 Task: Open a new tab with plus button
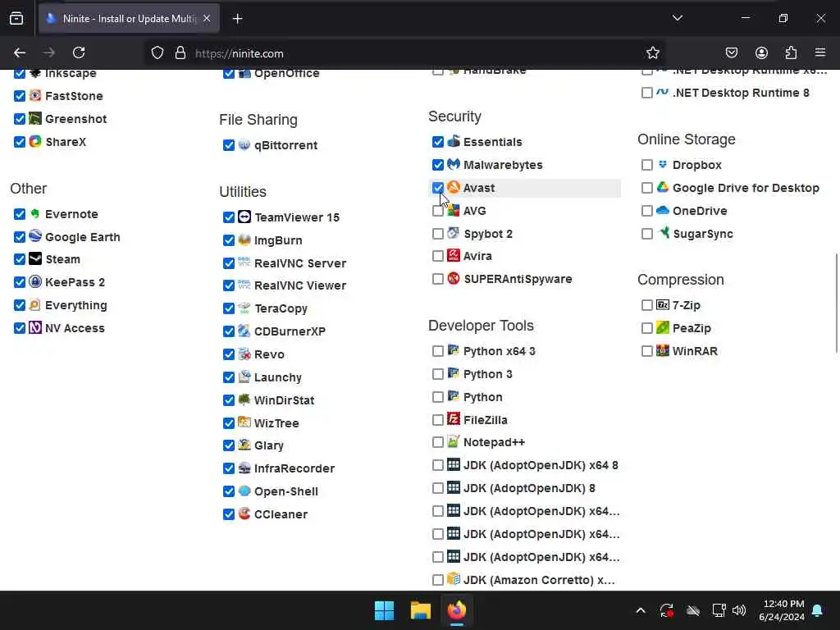coord(237,19)
